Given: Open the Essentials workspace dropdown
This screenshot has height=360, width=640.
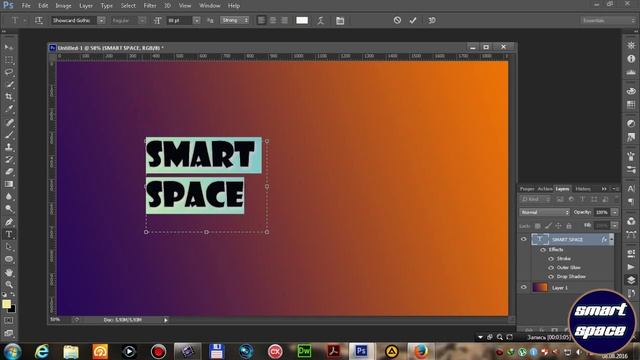Looking at the screenshot, I should point(608,20).
